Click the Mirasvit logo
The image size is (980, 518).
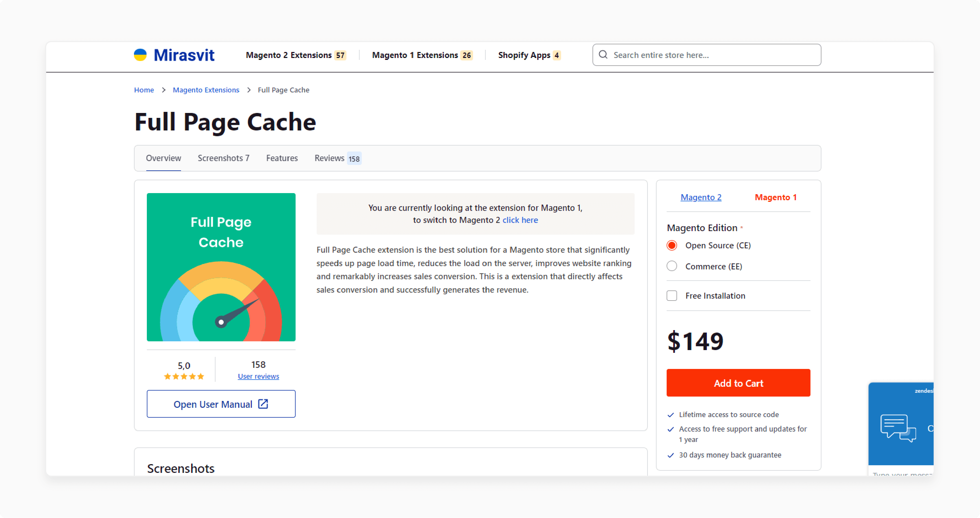pyautogui.click(x=174, y=55)
